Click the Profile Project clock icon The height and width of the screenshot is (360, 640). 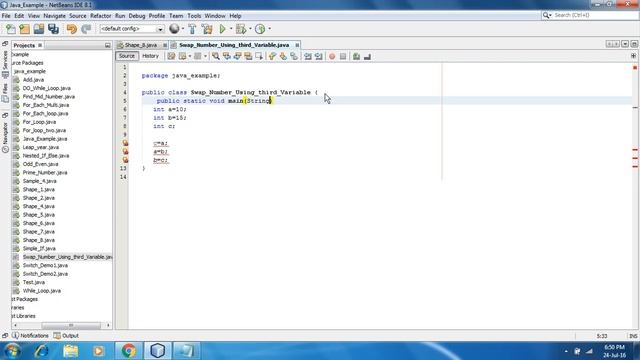coord(260,29)
